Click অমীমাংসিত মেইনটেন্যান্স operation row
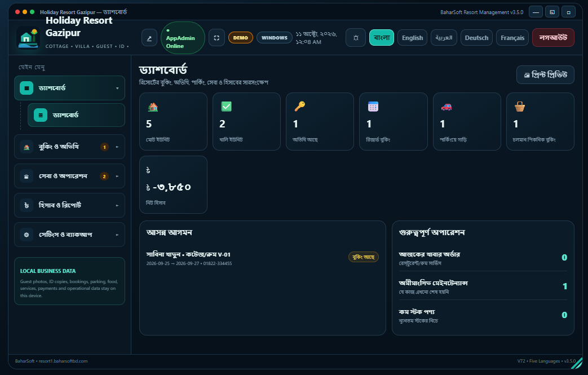 [483, 286]
